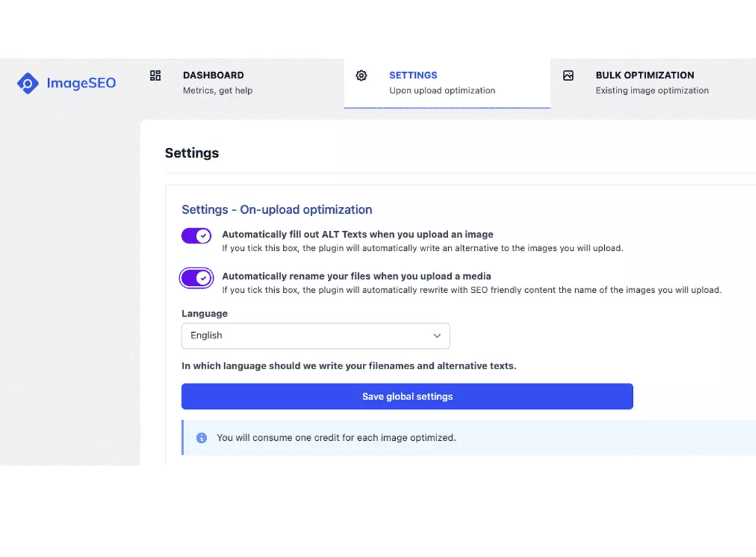Click the info icon in credit notice
756x557 pixels.
pos(201,438)
